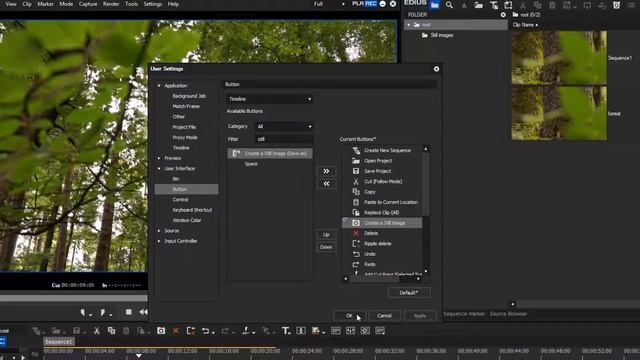Click the Set Out point icon in player
Viewport: 640px width, 360px height.
tap(103, 312)
